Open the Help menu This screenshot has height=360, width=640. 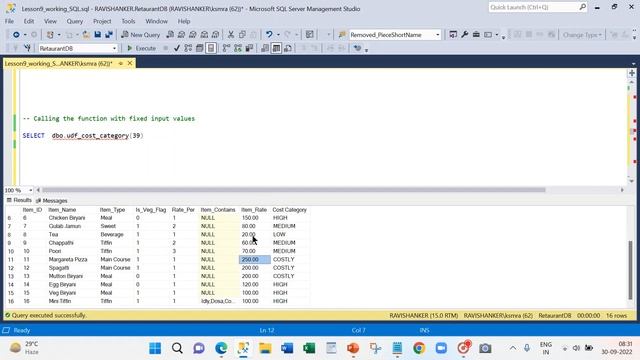coord(184,21)
